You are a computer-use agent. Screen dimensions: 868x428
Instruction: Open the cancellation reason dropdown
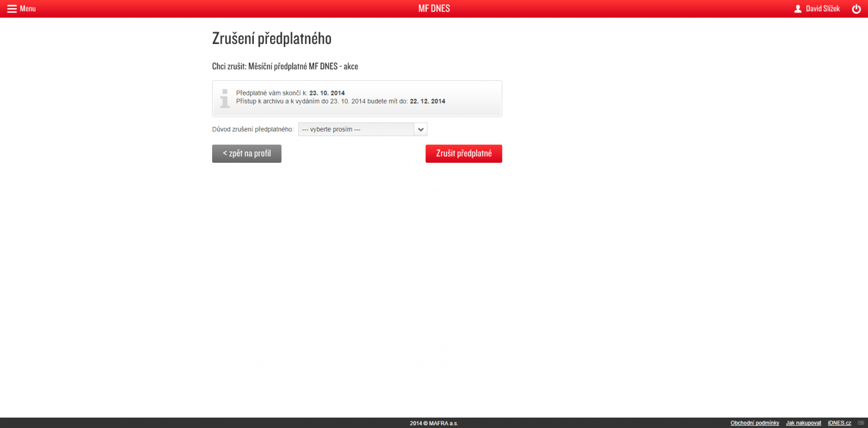point(362,129)
